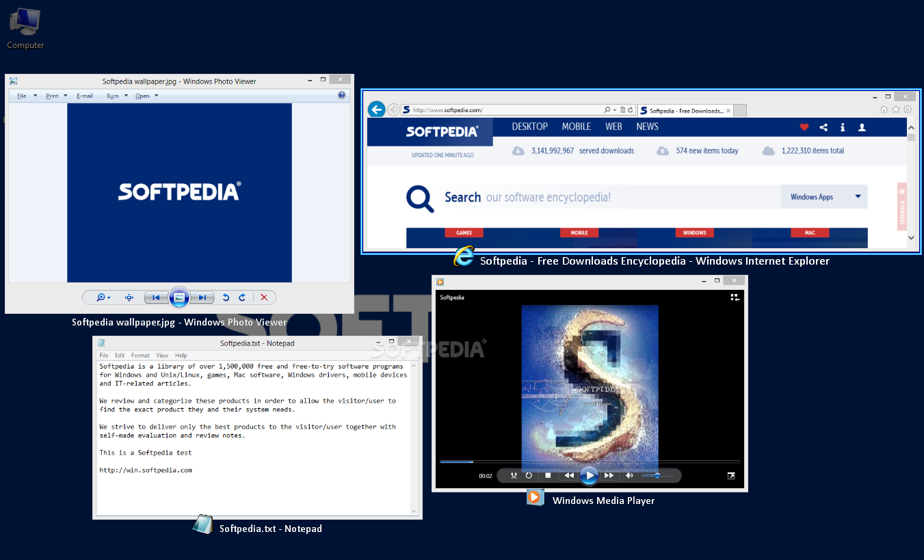Open the View menu in Notepad
The image size is (924, 560).
[x=162, y=356]
